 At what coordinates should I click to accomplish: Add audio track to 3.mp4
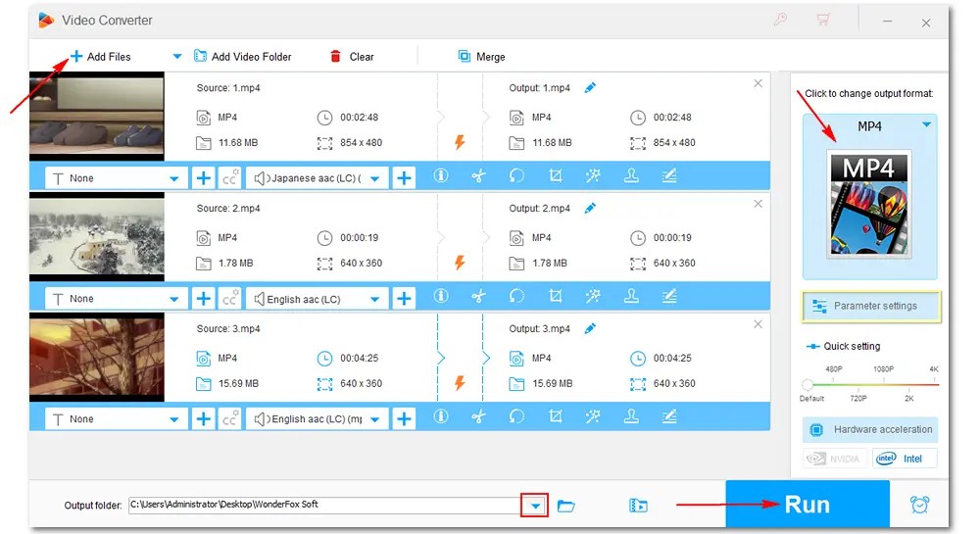(x=404, y=419)
